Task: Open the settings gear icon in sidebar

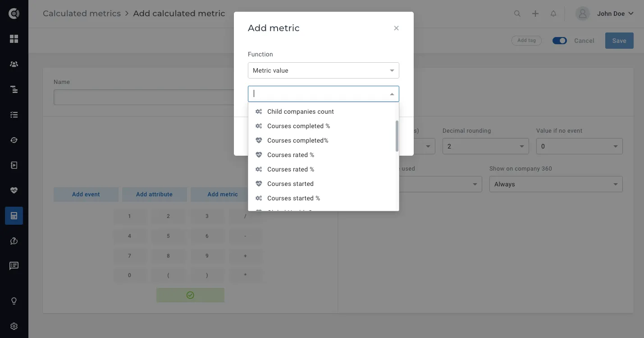Action: 14,326
